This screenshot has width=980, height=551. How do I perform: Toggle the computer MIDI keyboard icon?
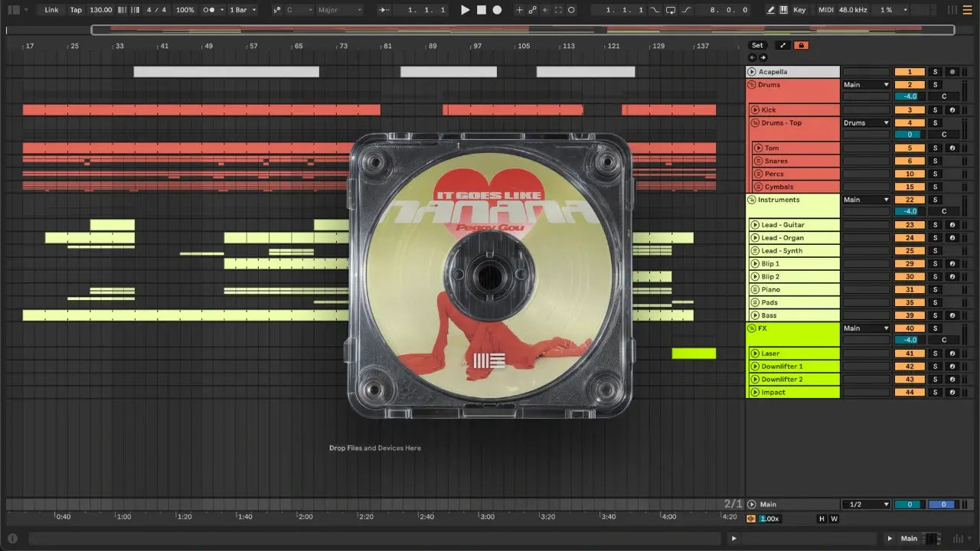tap(784, 10)
